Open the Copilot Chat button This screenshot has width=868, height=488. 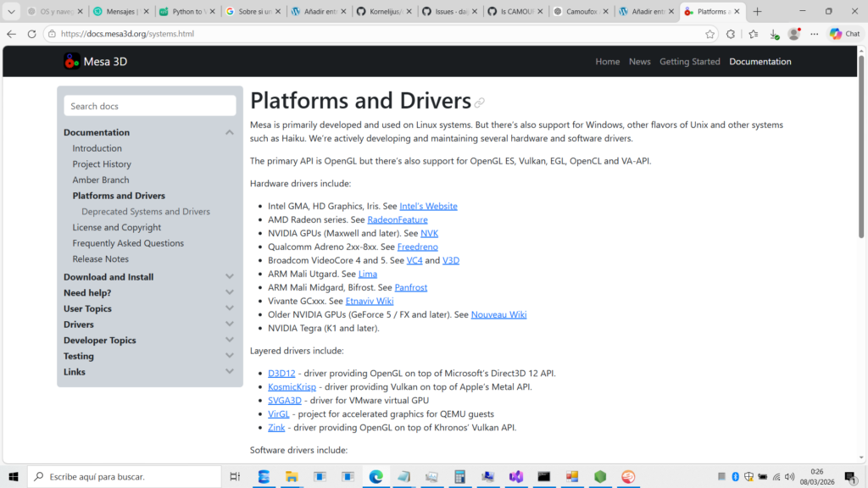coord(845,34)
